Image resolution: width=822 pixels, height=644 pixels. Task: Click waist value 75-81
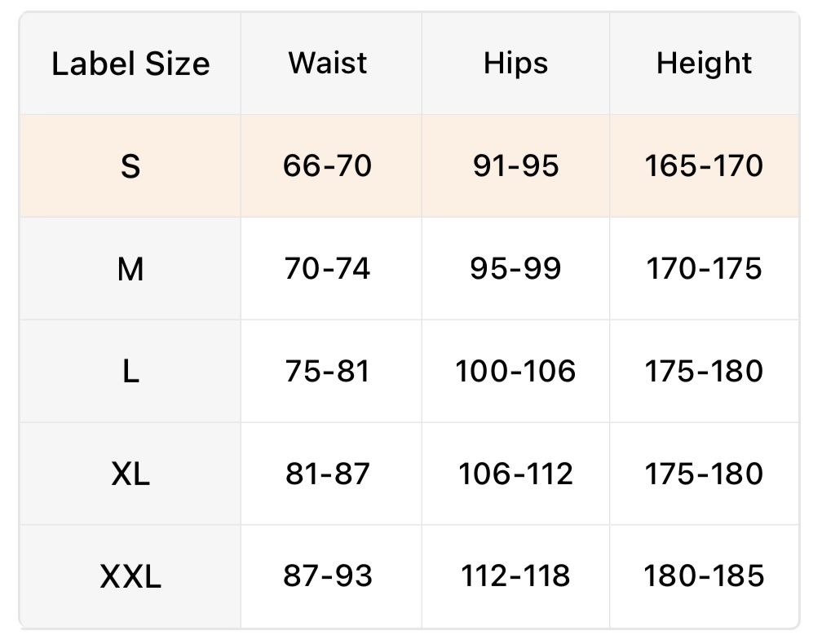click(328, 372)
